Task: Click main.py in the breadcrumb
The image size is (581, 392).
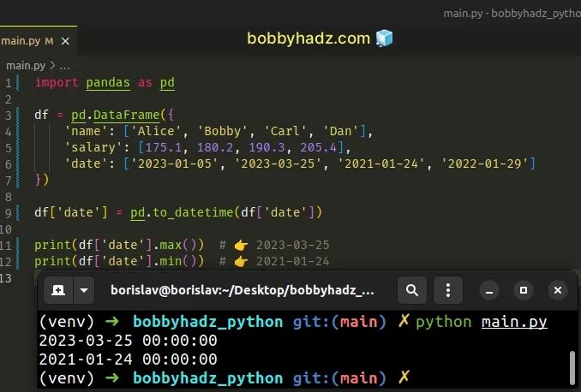Action: pos(26,66)
